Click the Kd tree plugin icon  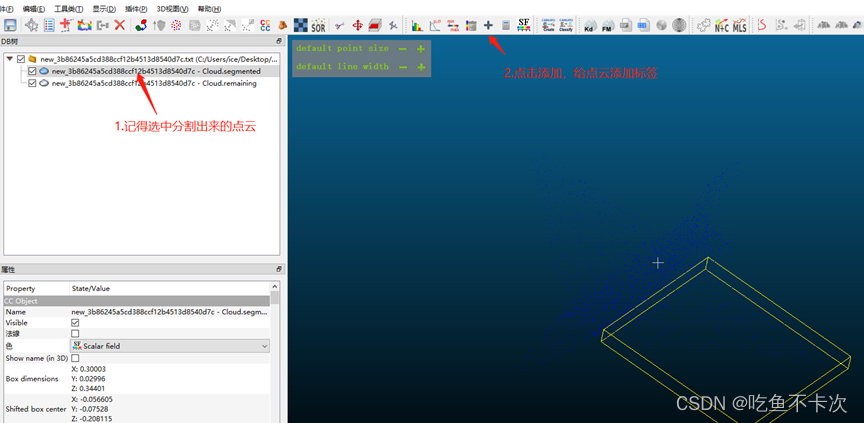pyautogui.click(x=590, y=25)
